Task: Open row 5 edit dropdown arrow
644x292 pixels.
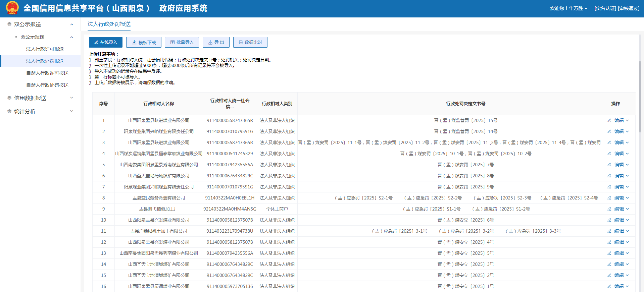Action: (627, 165)
